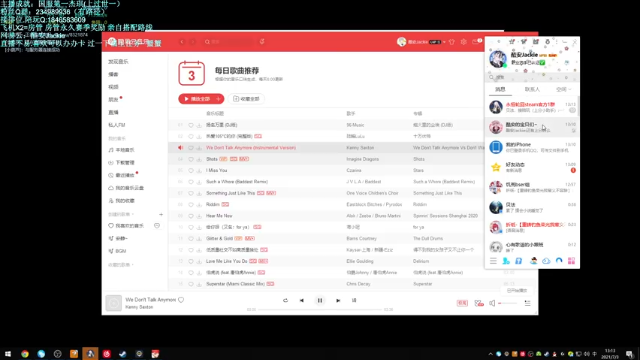Open the Discover Music sidebar item
The height and width of the screenshot is (360, 640).
118,62
